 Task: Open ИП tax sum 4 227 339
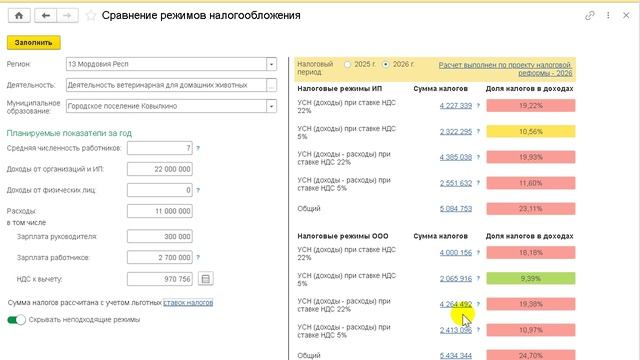[456, 106]
